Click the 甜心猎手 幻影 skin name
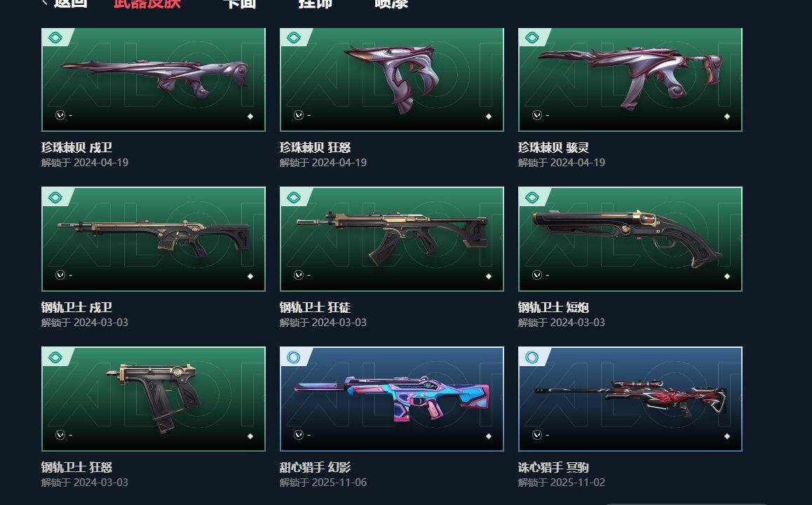 pos(315,467)
